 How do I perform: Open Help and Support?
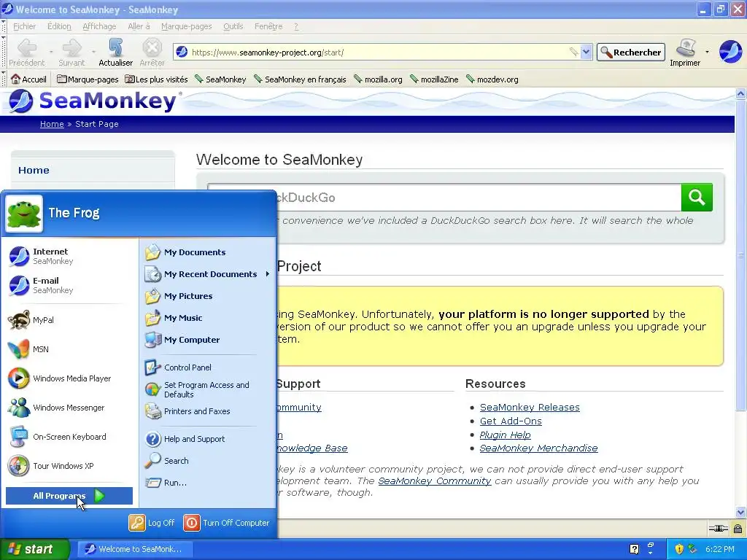207,438
